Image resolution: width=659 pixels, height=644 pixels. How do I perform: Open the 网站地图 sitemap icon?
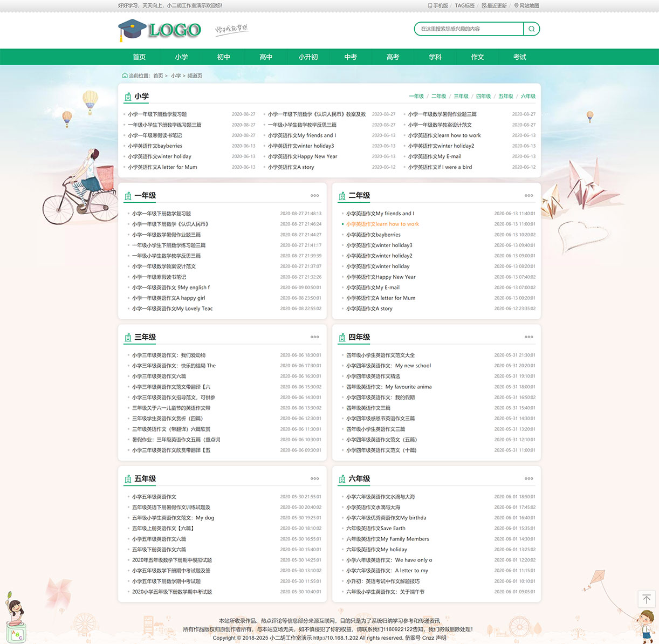click(517, 5)
